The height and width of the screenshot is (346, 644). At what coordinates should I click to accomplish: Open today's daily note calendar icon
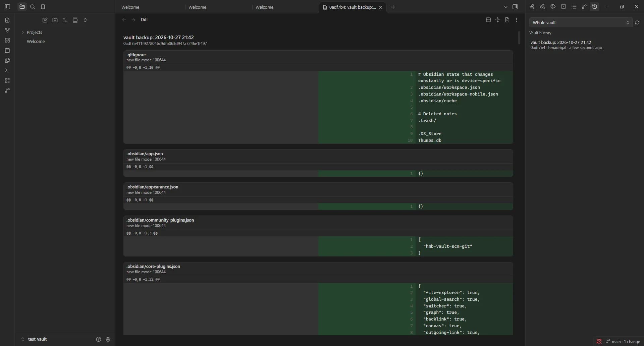[7, 50]
